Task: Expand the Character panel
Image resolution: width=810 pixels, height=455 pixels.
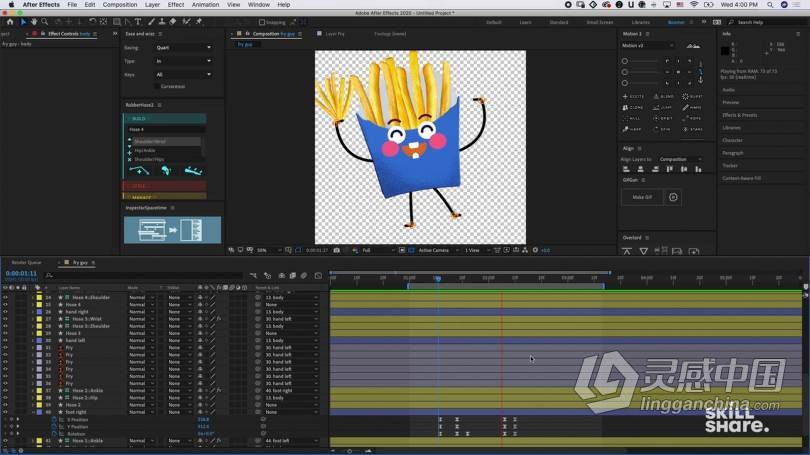Action: pyautogui.click(x=732, y=140)
